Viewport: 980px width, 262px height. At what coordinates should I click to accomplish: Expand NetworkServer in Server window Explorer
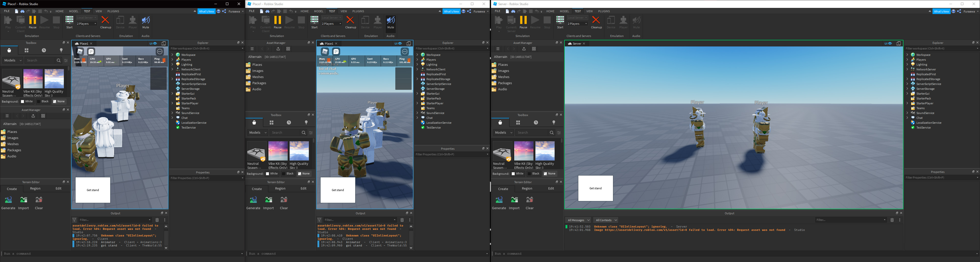pos(907,69)
